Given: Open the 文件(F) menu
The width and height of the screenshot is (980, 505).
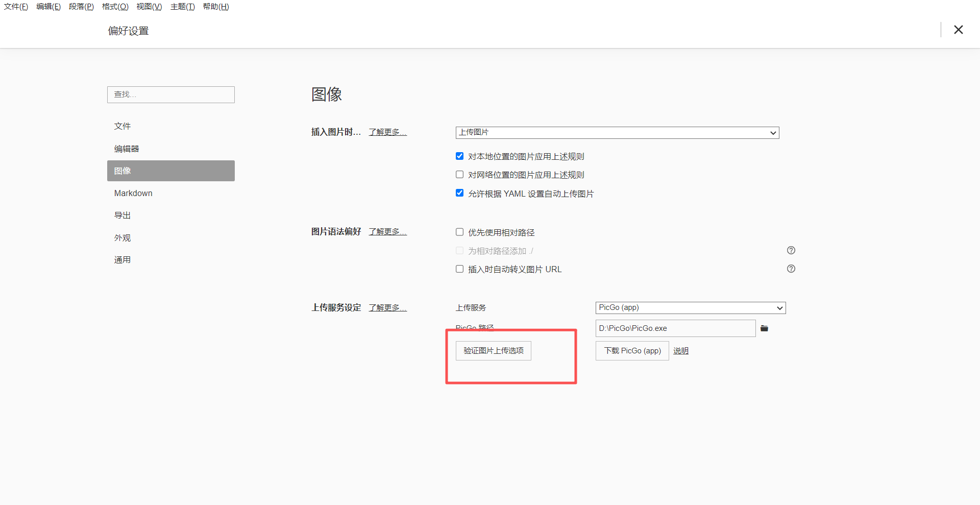Looking at the screenshot, I should pyautogui.click(x=16, y=7).
